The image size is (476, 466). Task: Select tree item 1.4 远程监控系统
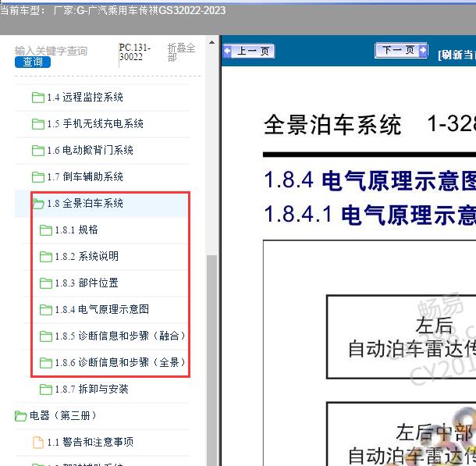click(85, 97)
